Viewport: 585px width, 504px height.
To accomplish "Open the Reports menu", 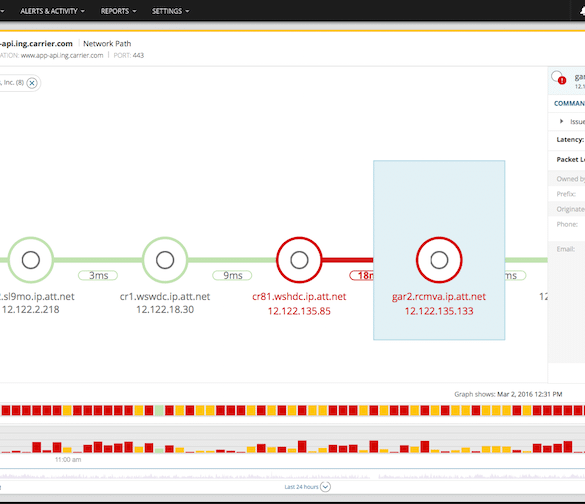I will (x=118, y=11).
